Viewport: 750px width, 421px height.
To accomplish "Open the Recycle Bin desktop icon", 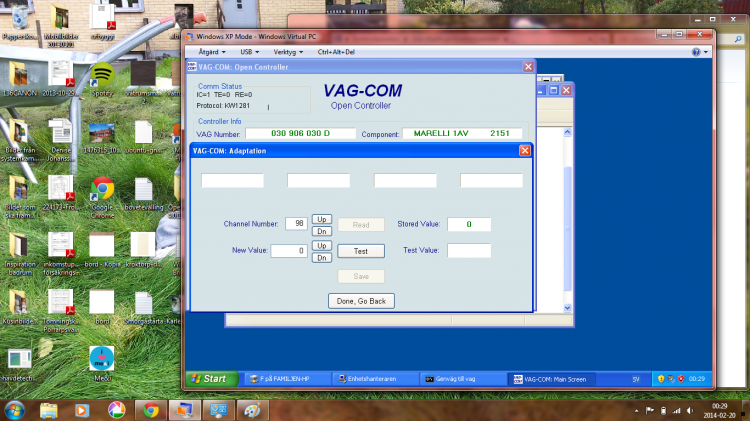I will pyautogui.click(x=20, y=20).
